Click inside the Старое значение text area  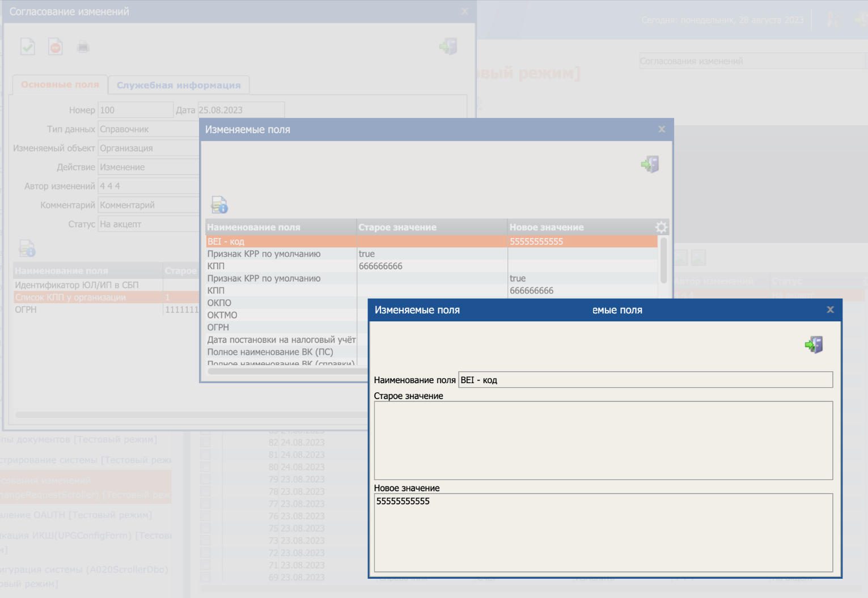(603, 440)
